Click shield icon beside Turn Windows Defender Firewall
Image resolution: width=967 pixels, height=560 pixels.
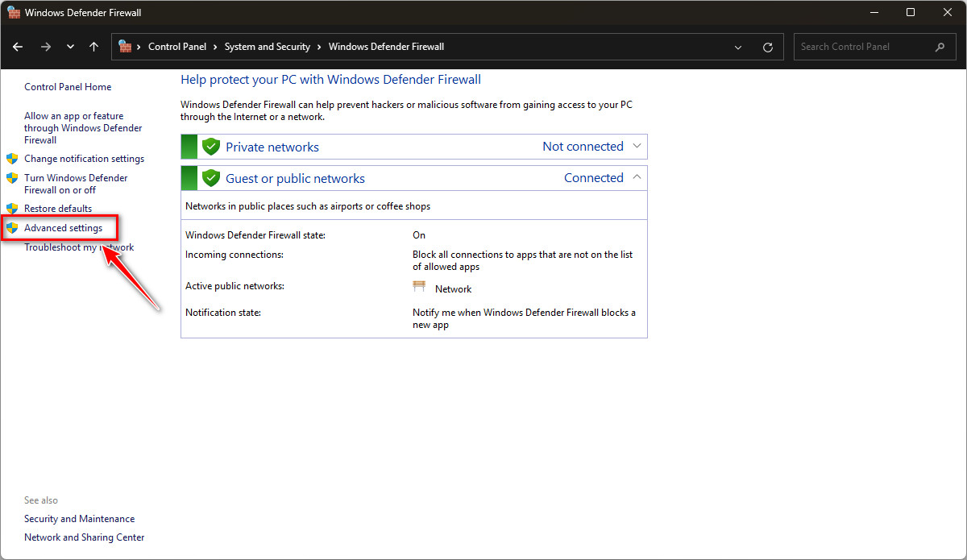pos(12,178)
